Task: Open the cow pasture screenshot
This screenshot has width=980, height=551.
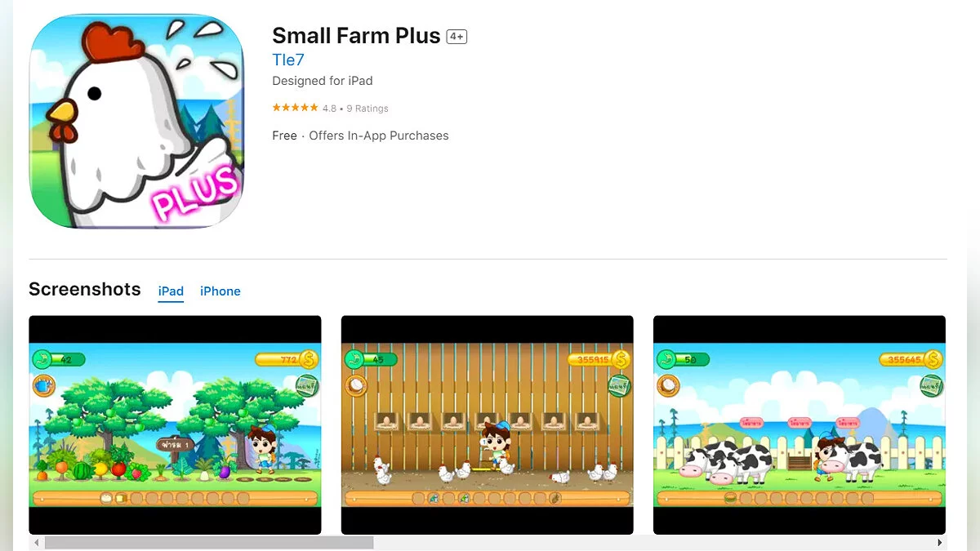Action: pyautogui.click(x=800, y=424)
